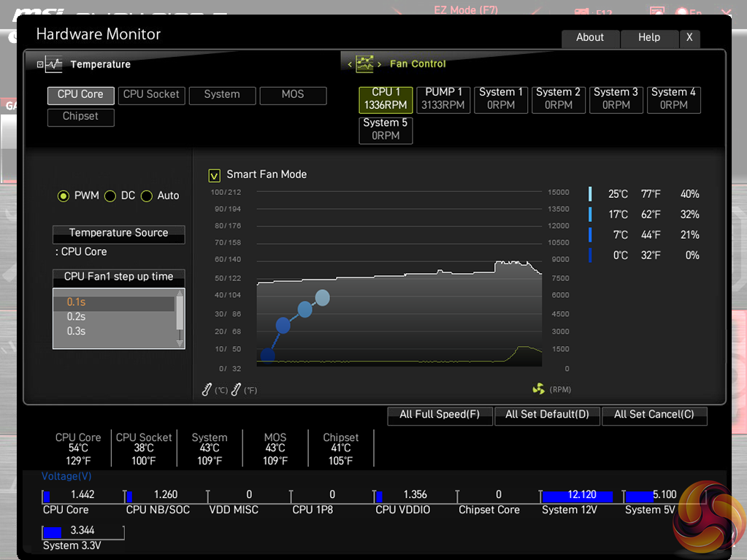Select the CPU Socket temperature tab
The width and height of the screenshot is (747, 560).
point(151,95)
